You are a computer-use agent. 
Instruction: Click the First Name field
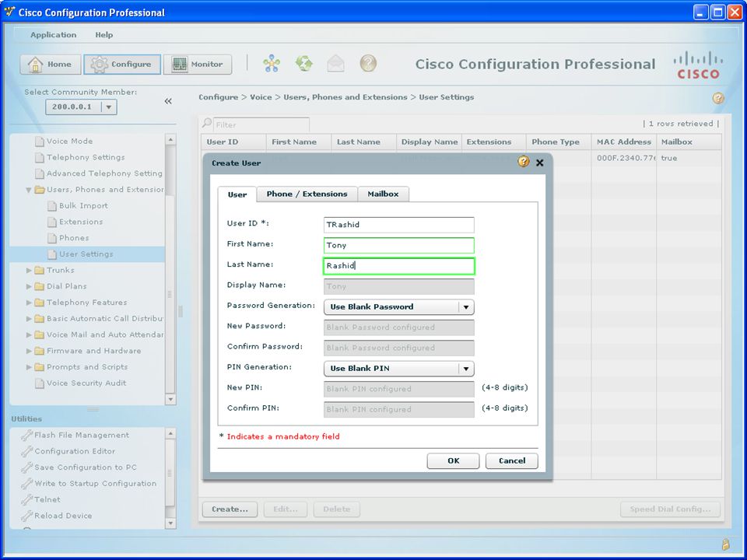pos(398,245)
